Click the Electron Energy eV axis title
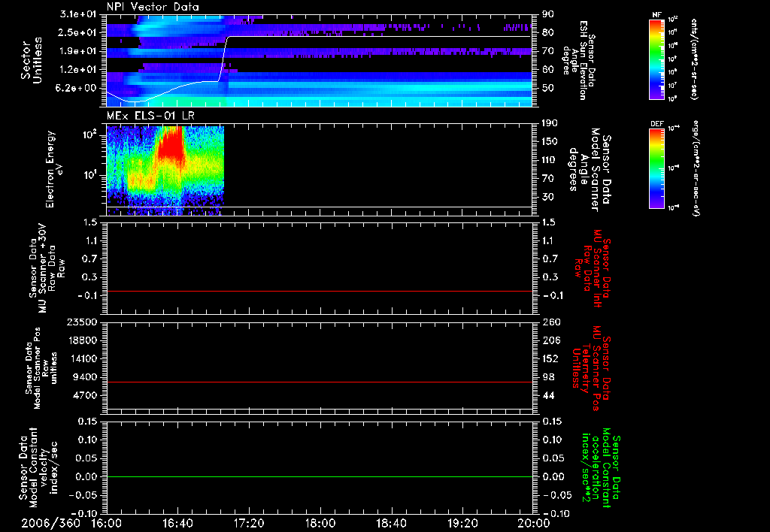This screenshot has height=532, width=770. (x=53, y=169)
